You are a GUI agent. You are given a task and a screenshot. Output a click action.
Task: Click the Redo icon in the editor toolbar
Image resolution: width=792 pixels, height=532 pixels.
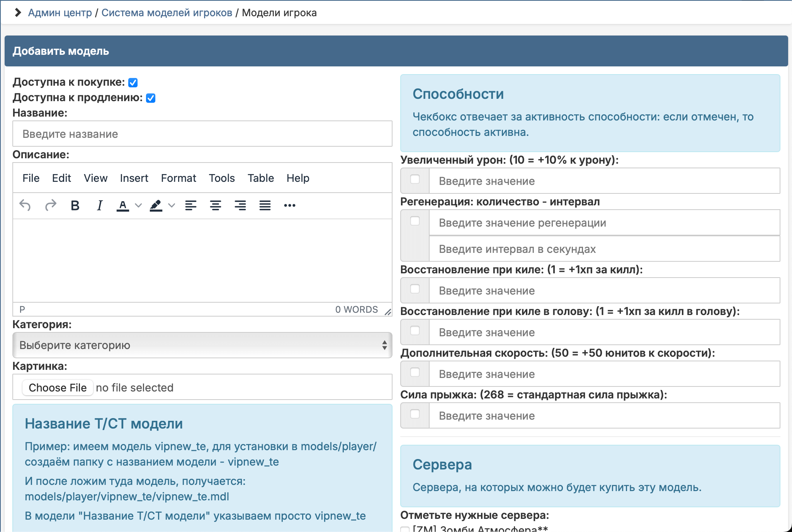click(x=51, y=205)
